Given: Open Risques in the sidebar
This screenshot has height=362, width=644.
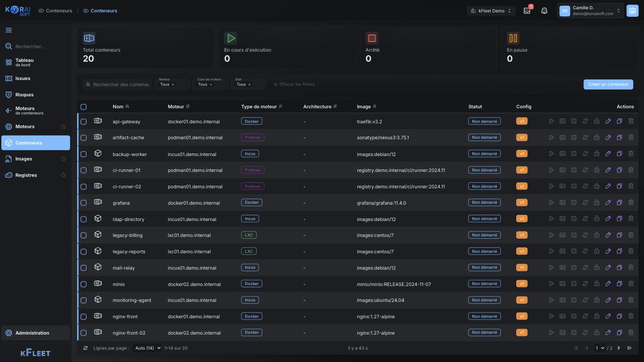Looking at the screenshot, I should point(35,95).
